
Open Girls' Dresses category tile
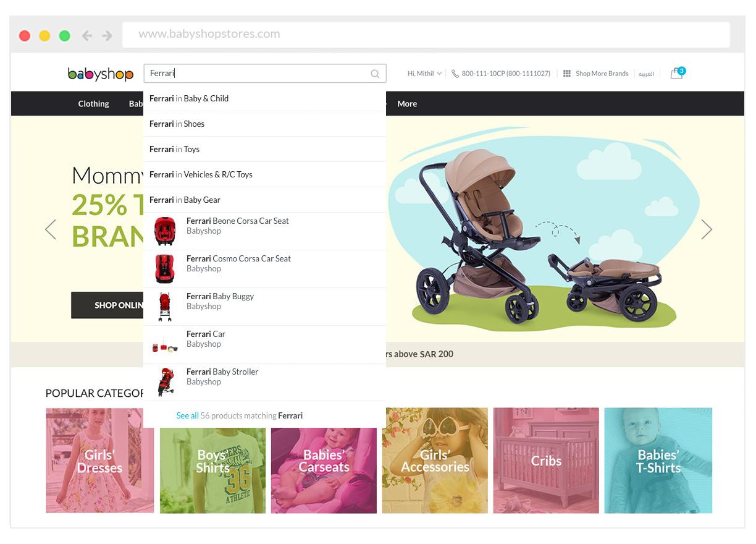point(99,461)
